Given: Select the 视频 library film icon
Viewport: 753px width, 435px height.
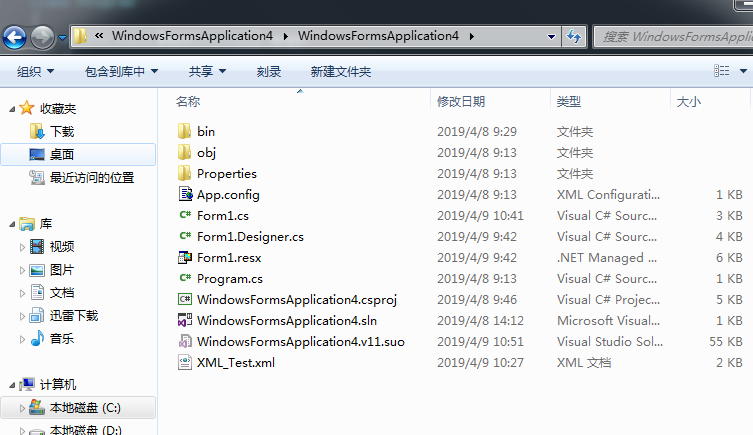Looking at the screenshot, I should (x=37, y=246).
